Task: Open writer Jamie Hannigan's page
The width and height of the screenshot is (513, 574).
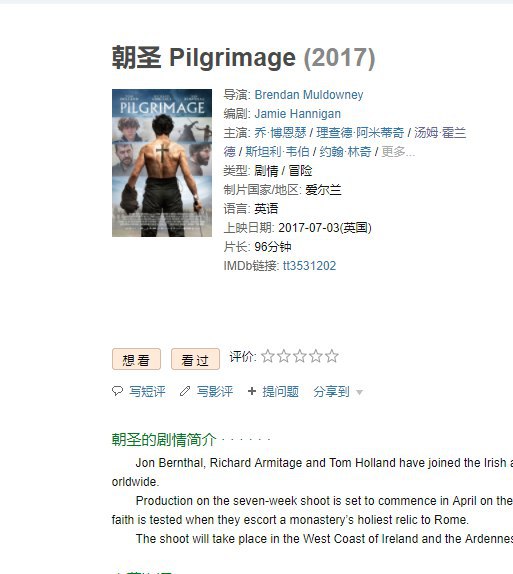Action: (297, 113)
